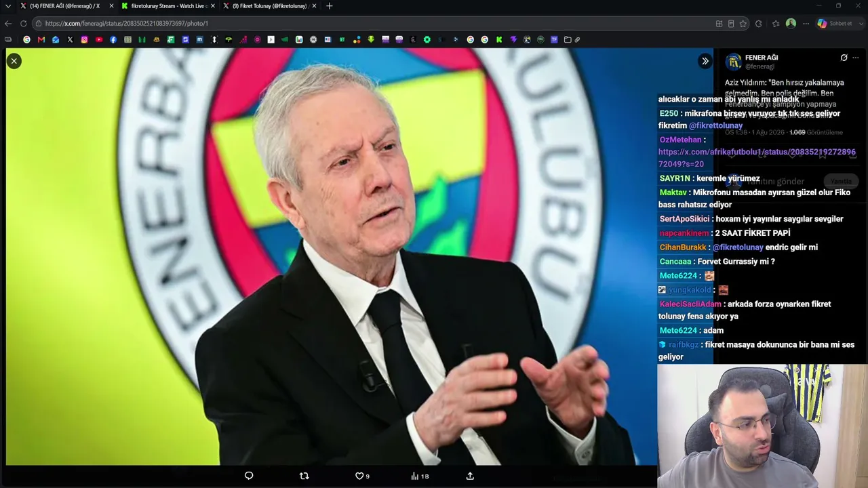Click the Yanıtla reply button
The width and height of the screenshot is (868, 488).
tap(841, 181)
